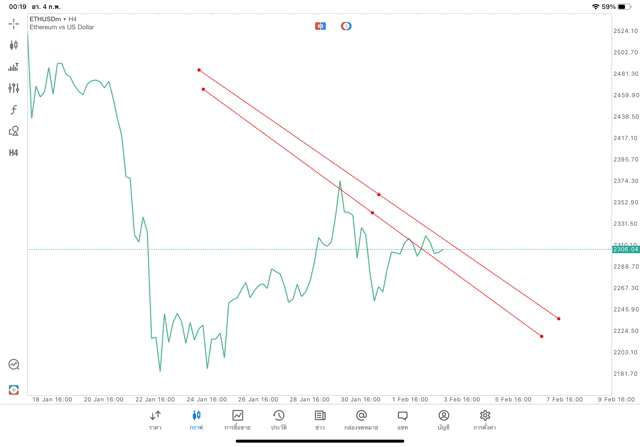This screenshot has width=640, height=447.
Task: Open the indicators function (f) icon
Action: click(x=14, y=109)
